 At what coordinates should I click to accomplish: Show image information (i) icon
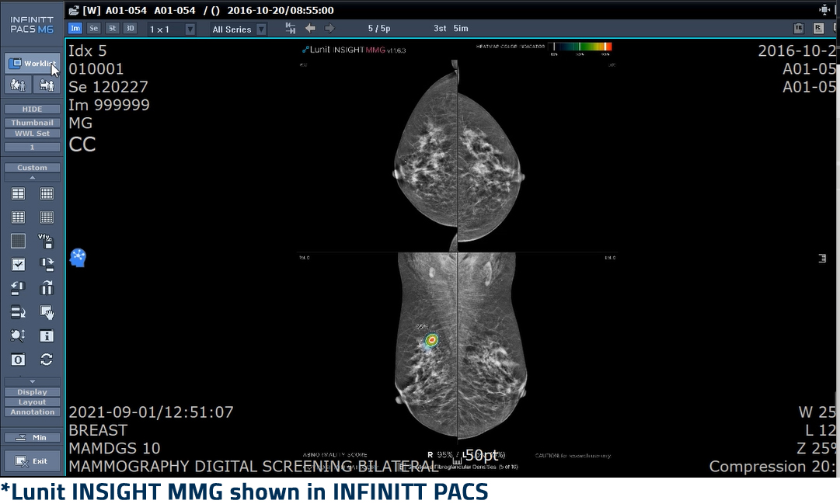47,335
